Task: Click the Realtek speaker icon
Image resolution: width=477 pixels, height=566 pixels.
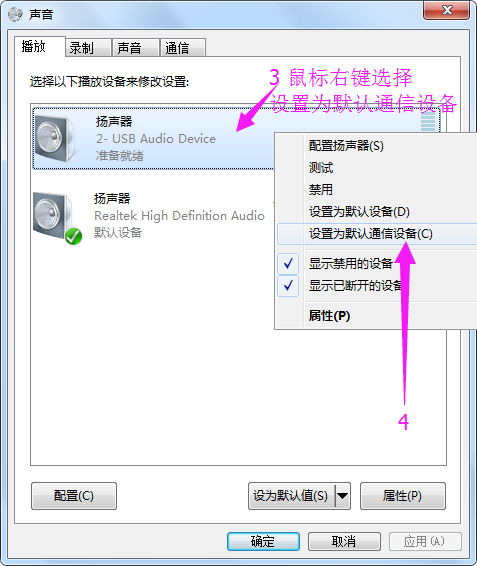Action: [x=53, y=216]
